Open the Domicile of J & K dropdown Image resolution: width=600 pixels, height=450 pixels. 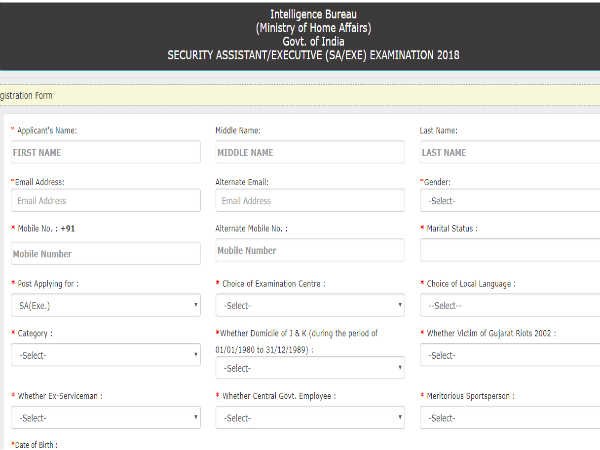tap(310, 368)
